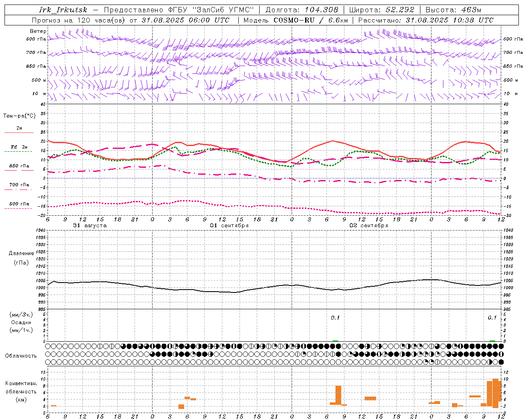Click the Высота: 463м header value
This screenshot has height=420, width=525.
pos(453,10)
